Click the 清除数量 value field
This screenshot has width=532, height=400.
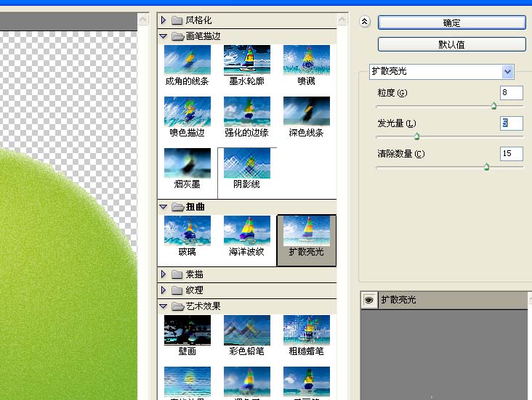point(512,154)
